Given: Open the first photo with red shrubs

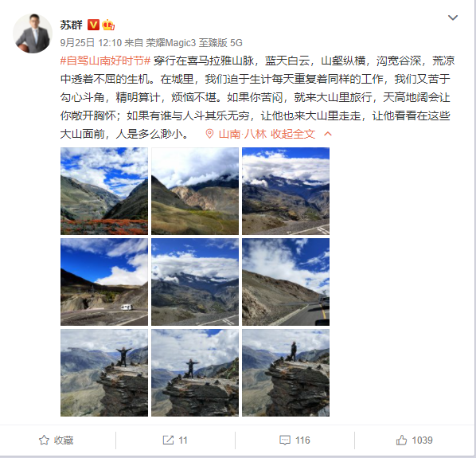Looking at the screenshot, I should pyautogui.click(x=104, y=191).
